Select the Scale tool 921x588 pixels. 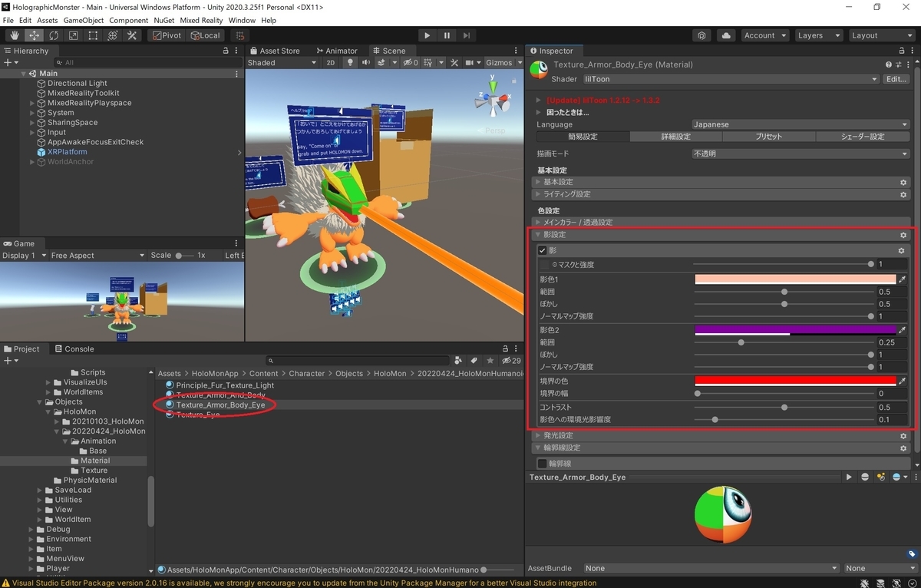click(73, 35)
